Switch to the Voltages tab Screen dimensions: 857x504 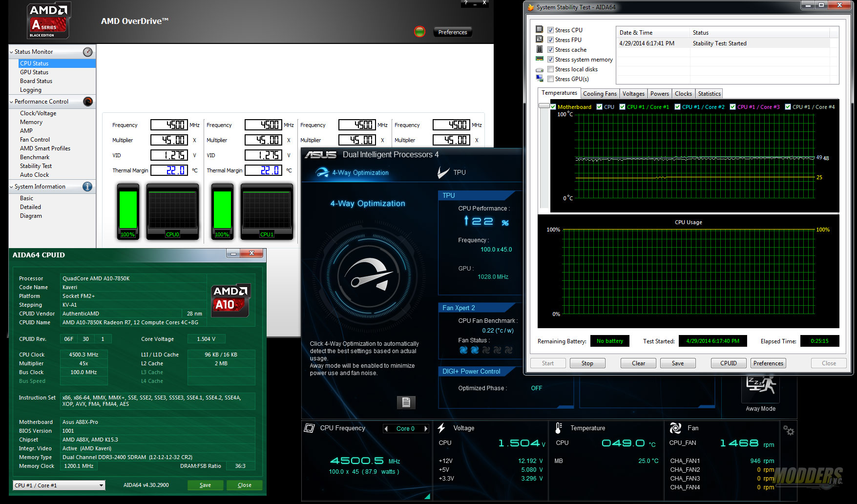click(x=633, y=94)
